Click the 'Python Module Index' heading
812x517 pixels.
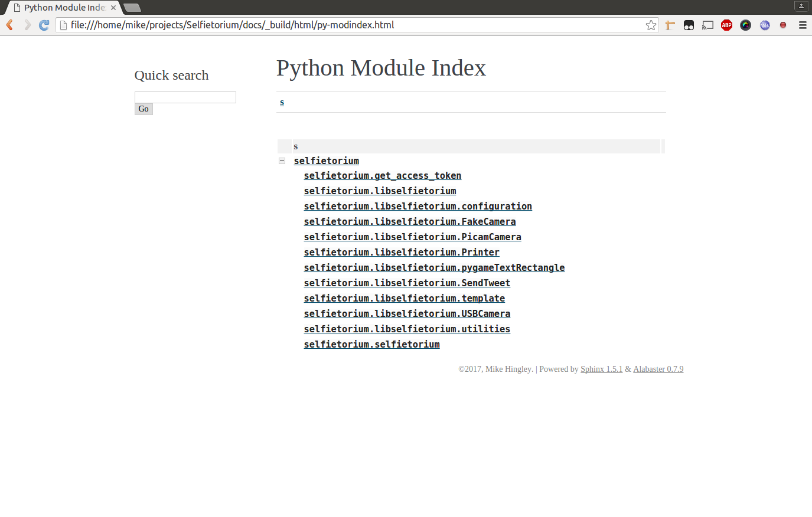tap(381, 68)
